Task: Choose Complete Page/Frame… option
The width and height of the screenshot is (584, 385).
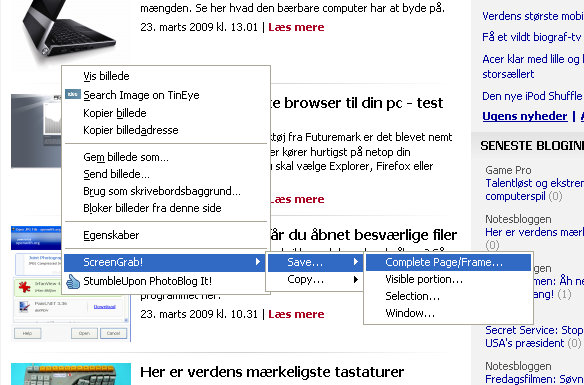Action: pyautogui.click(x=448, y=262)
